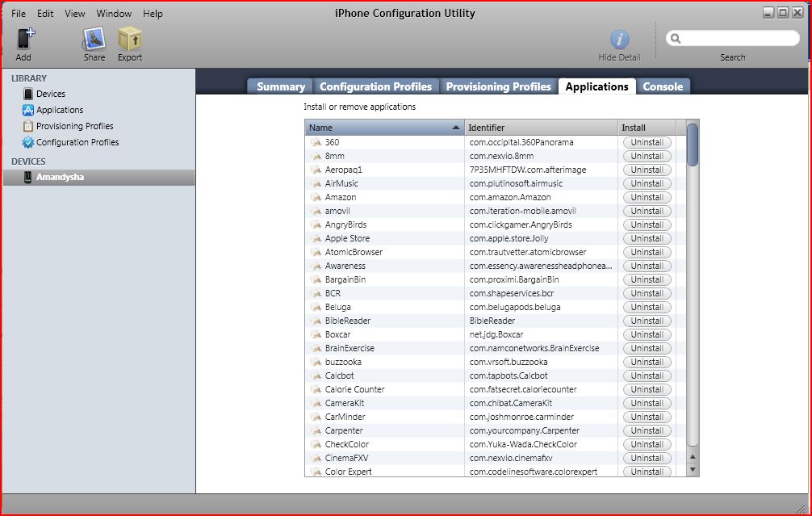
Task: Select the com.tapbots.Calcbot identifier cell
Action: click(x=541, y=375)
